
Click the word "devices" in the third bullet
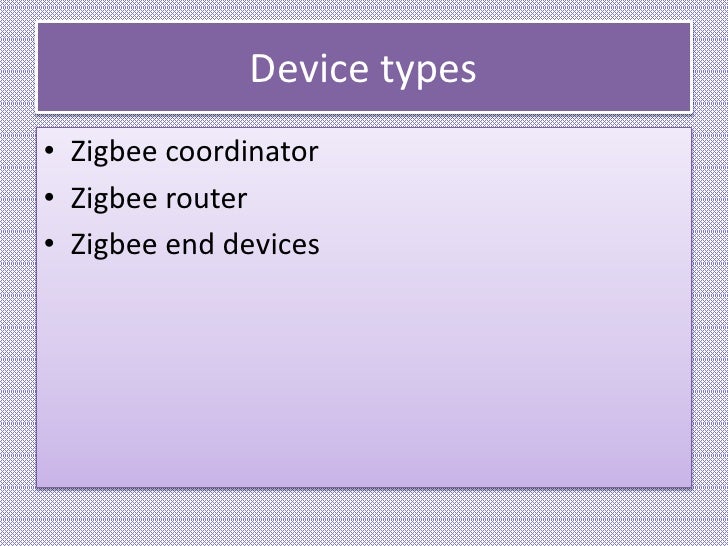pos(271,244)
